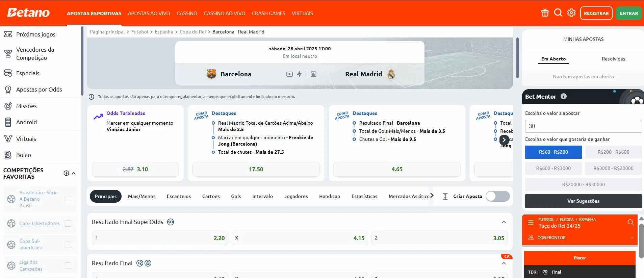Check Brasileirão Série A Betano checkbox
Image resolution: width=644 pixels, height=278 pixels.
[68, 199]
